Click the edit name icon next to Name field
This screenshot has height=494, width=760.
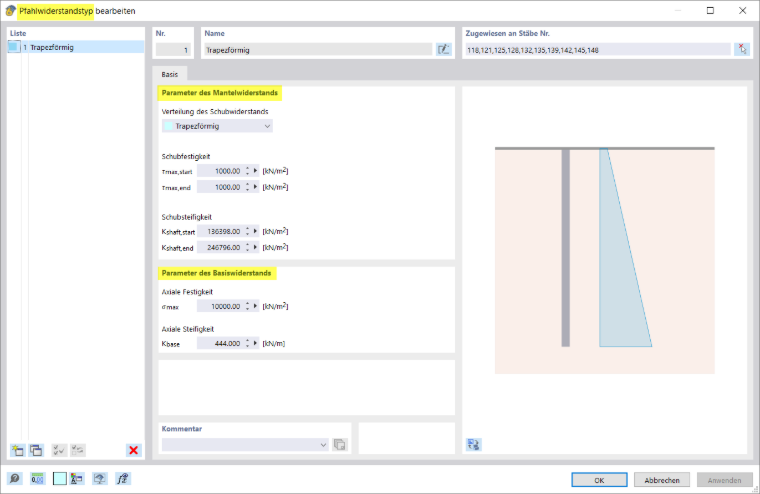pyautogui.click(x=443, y=49)
